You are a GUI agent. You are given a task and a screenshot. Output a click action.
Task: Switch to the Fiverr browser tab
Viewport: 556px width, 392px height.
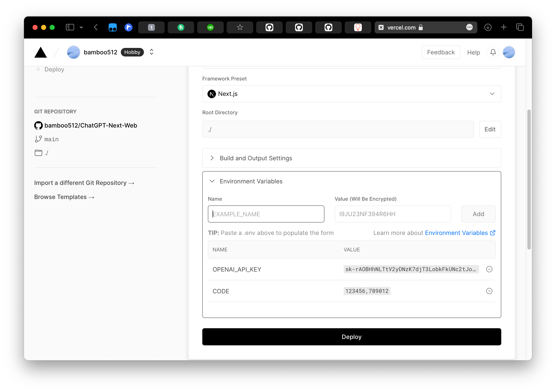click(x=181, y=27)
